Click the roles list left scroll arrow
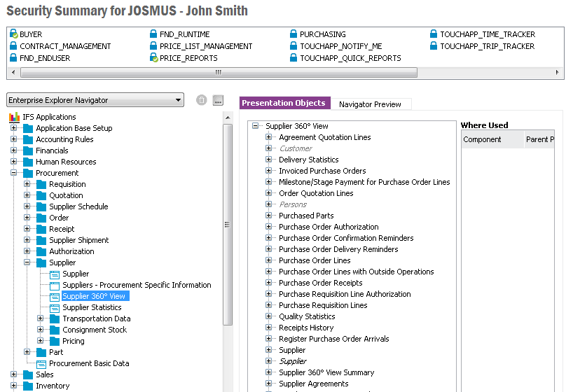This screenshot has width=566, height=392. (14, 73)
